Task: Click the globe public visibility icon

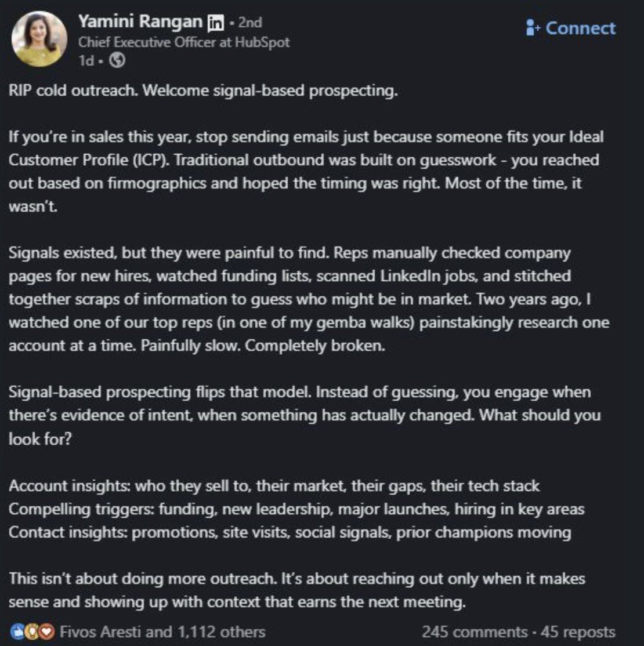Action: pyautogui.click(x=117, y=60)
